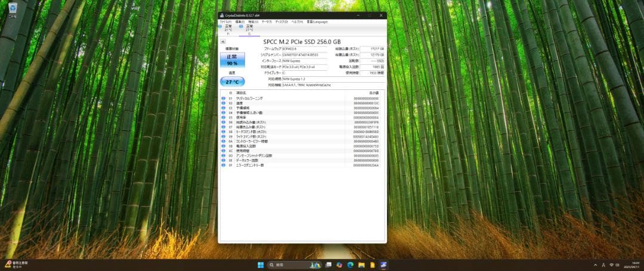Open the clock and date panel

click(x=633, y=265)
